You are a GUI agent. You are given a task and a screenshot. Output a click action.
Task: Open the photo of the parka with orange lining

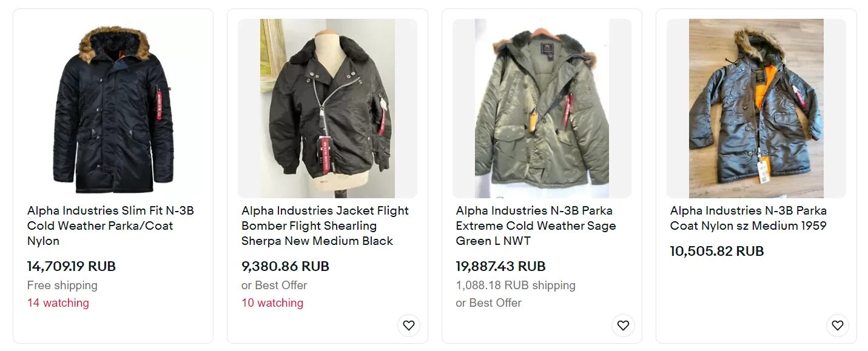tap(756, 109)
